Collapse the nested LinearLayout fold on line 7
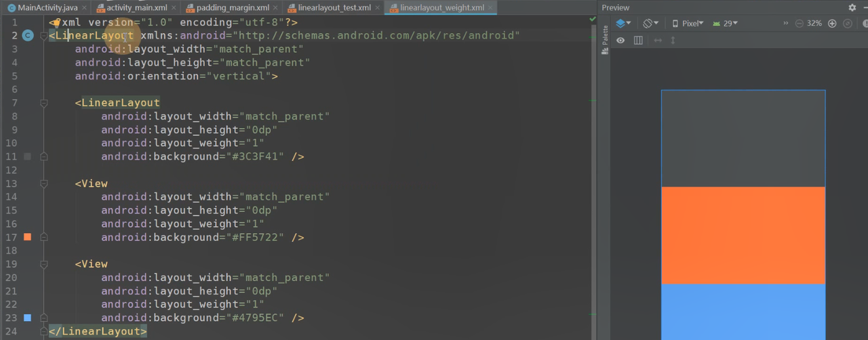868x340 pixels. coord(43,103)
